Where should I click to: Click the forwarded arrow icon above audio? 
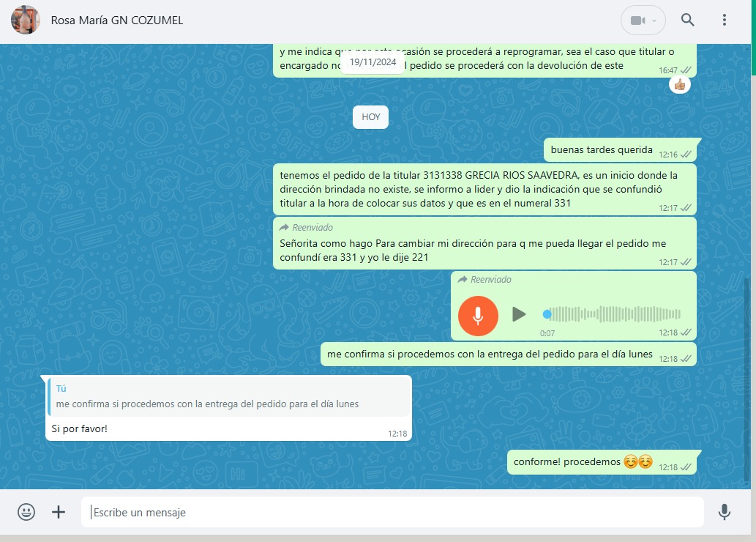pos(462,280)
